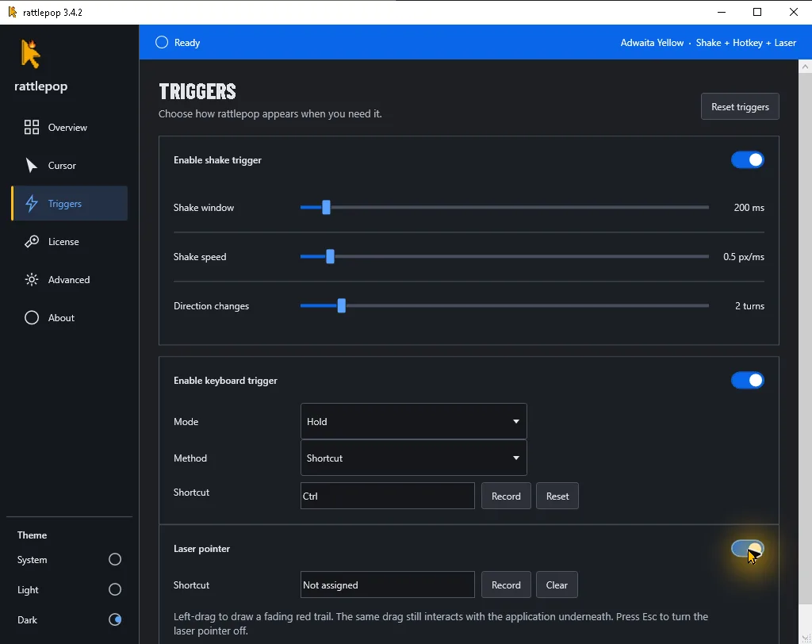Expand the Method dropdown showing Shortcut

pyautogui.click(x=413, y=458)
